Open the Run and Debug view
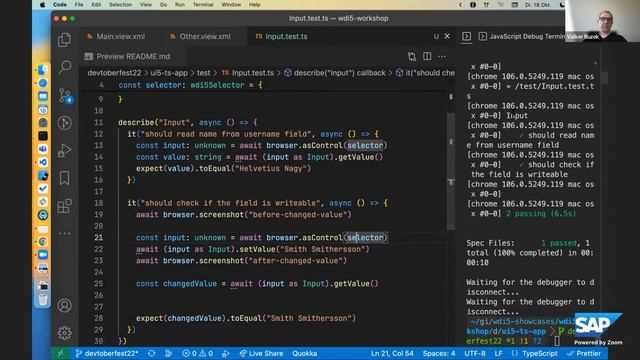Viewport: 640px width, 360px height. click(64, 150)
